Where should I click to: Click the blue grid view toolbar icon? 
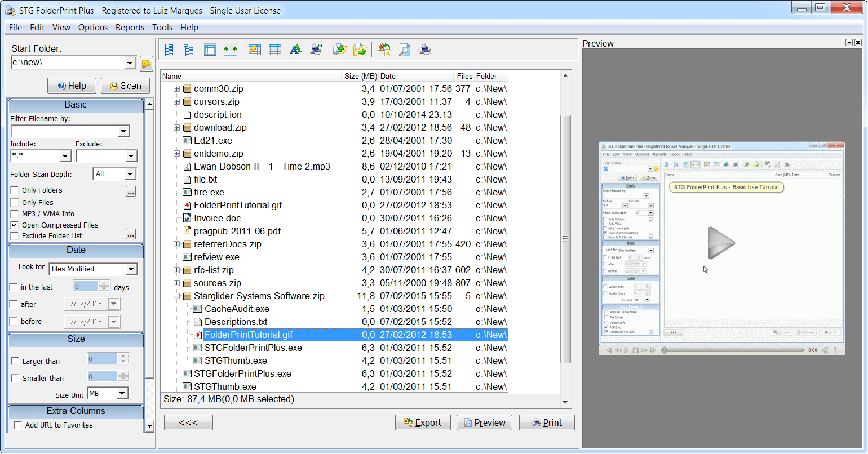tap(210, 50)
